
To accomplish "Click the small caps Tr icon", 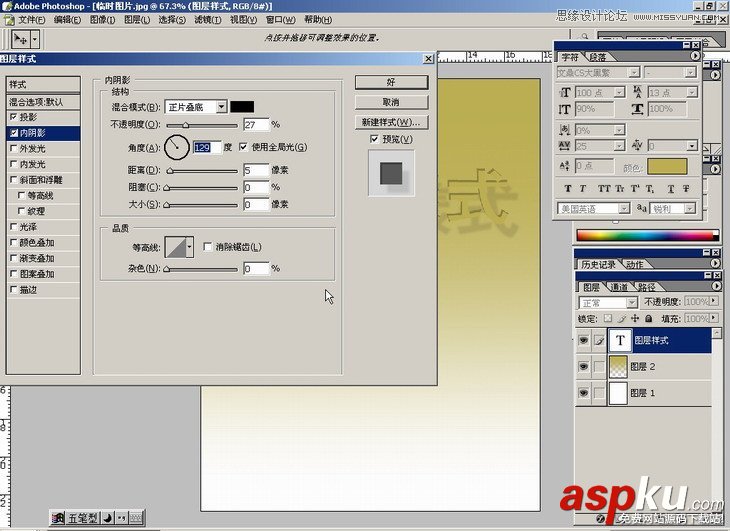I will click(x=620, y=188).
